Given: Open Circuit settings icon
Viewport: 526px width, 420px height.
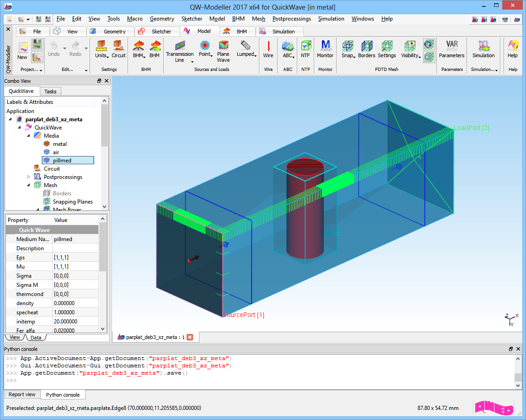Looking at the screenshot, I should [118, 49].
